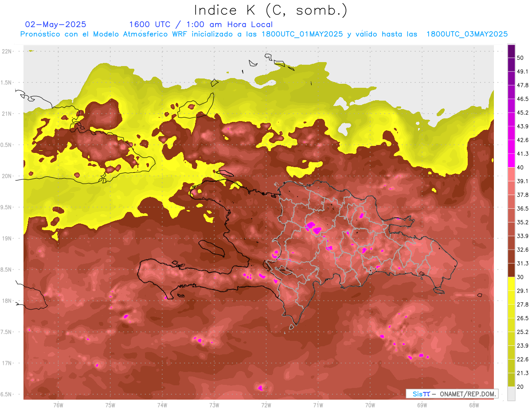Click the colorbar value 37.8
Image resolution: width=532 pixels, height=411 pixels.
[x=523, y=195]
